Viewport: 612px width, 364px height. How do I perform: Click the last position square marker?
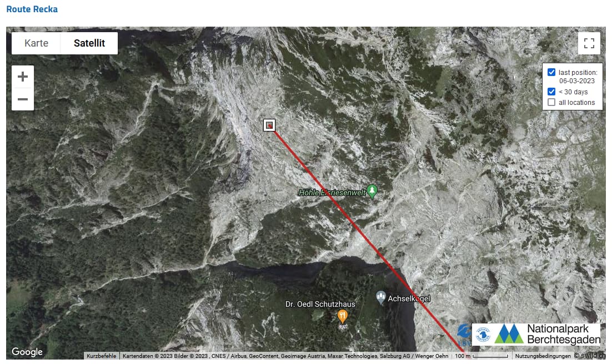pos(269,125)
